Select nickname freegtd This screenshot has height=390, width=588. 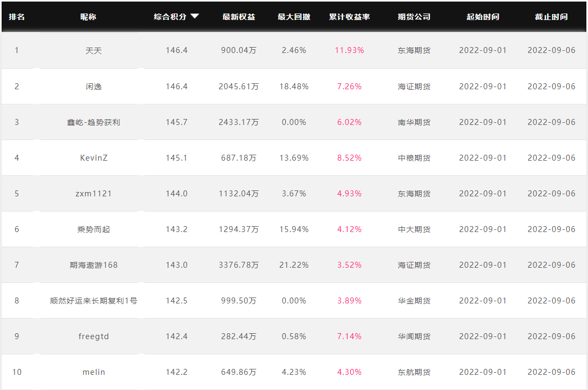94,336
